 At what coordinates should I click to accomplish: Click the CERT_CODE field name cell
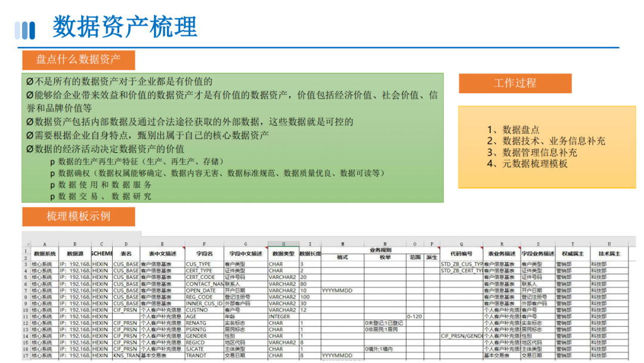[204, 278]
